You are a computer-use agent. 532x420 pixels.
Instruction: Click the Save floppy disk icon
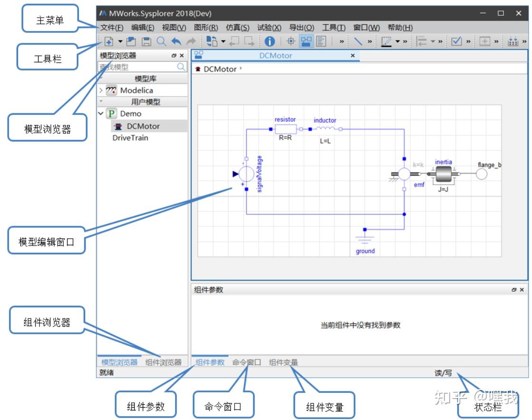(146, 41)
